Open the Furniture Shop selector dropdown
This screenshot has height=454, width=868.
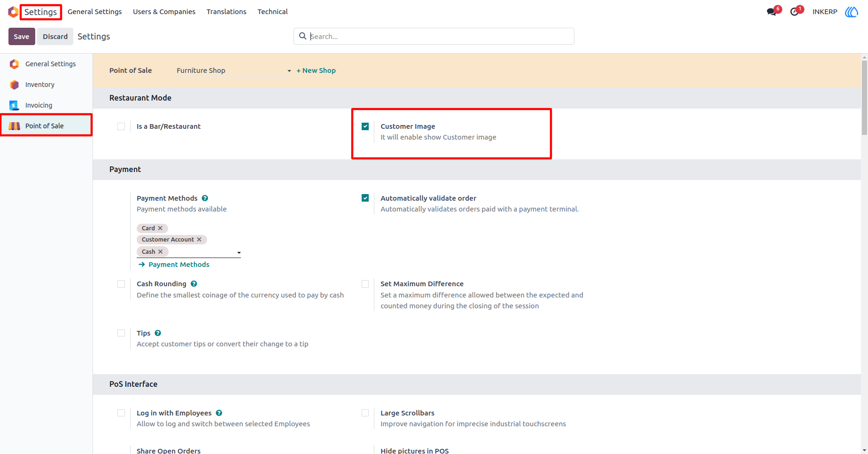234,70
